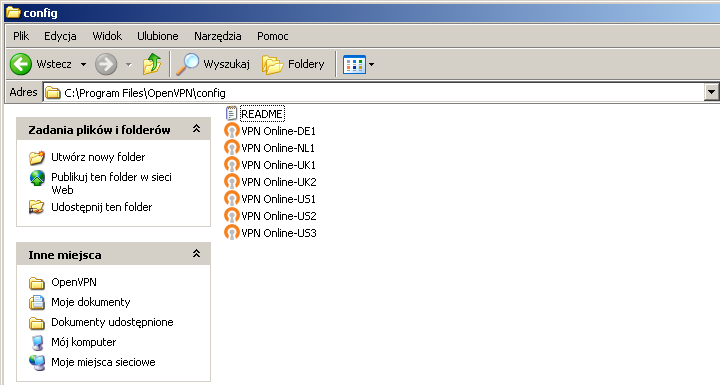This screenshot has width=720, height=385.
Task: Select the VPN Online-DE1 config file
Action: coord(270,131)
